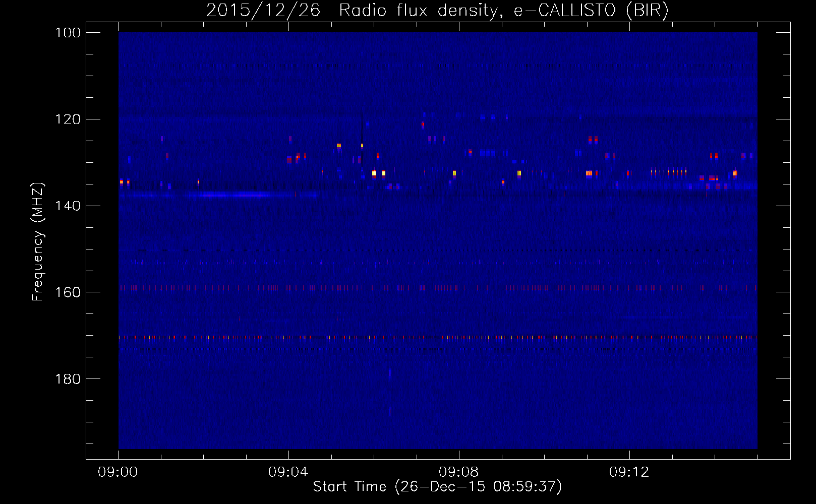
Task: Click the 09:00 time tick label
Action: [x=118, y=472]
